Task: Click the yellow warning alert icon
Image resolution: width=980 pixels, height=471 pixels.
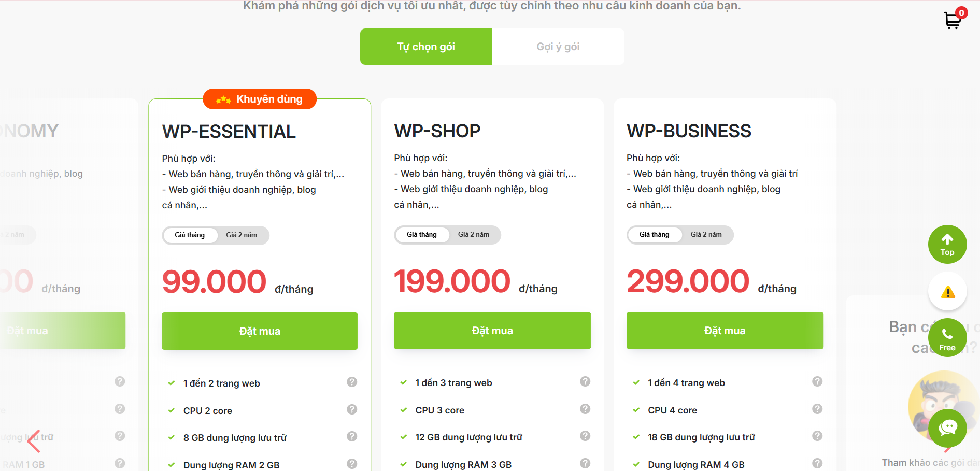Action: pos(947,292)
